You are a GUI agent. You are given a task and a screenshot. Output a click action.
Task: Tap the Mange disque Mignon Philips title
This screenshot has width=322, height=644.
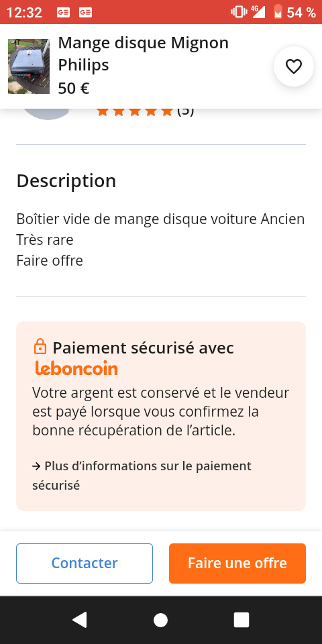[144, 54]
